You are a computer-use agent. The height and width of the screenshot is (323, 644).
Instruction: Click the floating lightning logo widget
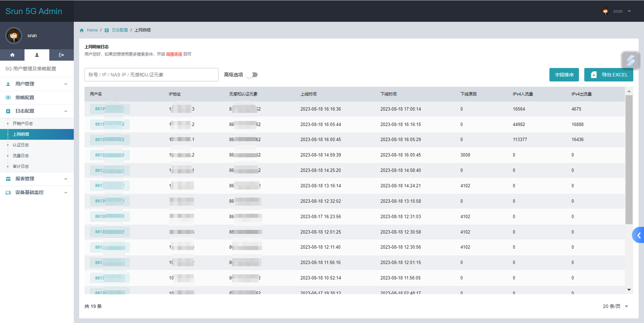coord(630,60)
